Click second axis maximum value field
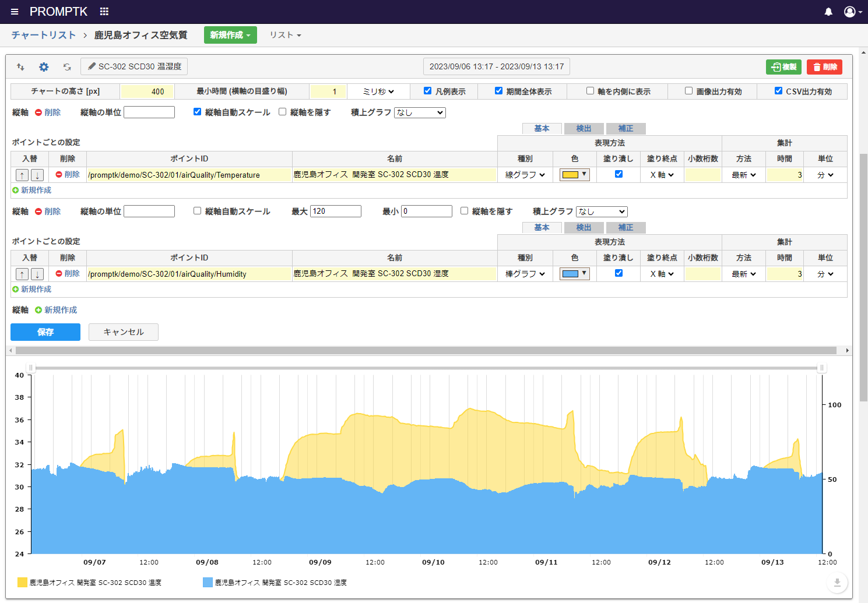Viewport: 868px width, 603px height. [x=336, y=211]
